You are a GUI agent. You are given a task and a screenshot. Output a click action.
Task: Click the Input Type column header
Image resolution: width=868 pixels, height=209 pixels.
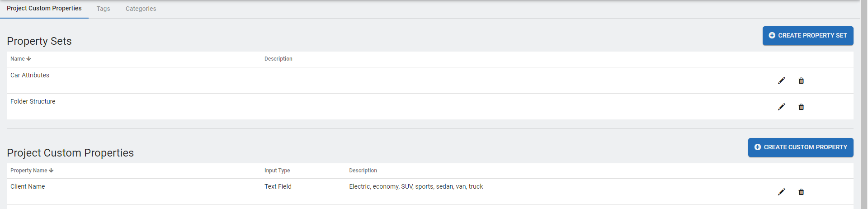(x=277, y=171)
